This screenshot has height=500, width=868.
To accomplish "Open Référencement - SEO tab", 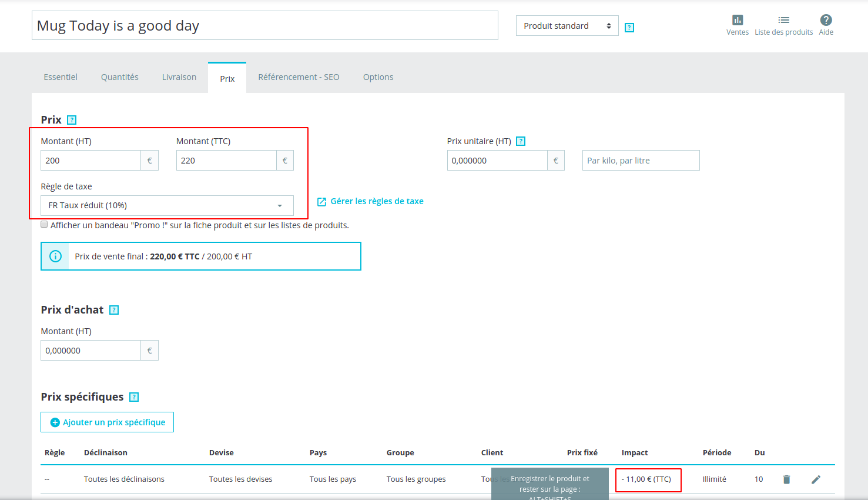I will tap(299, 77).
